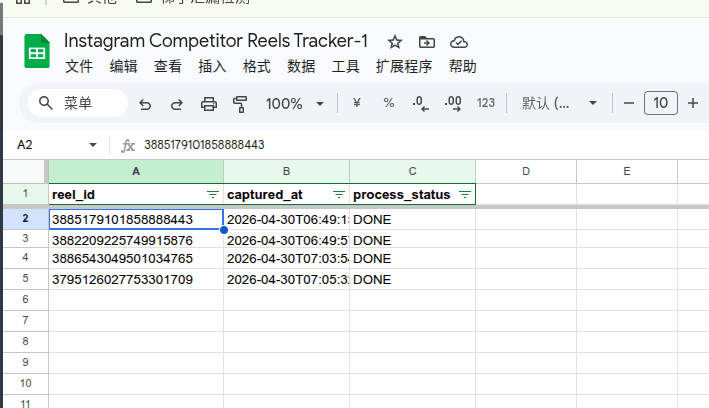Image resolution: width=709 pixels, height=408 pixels.
Task: Open filter dropdown on reel_id header
Action: coord(213,195)
